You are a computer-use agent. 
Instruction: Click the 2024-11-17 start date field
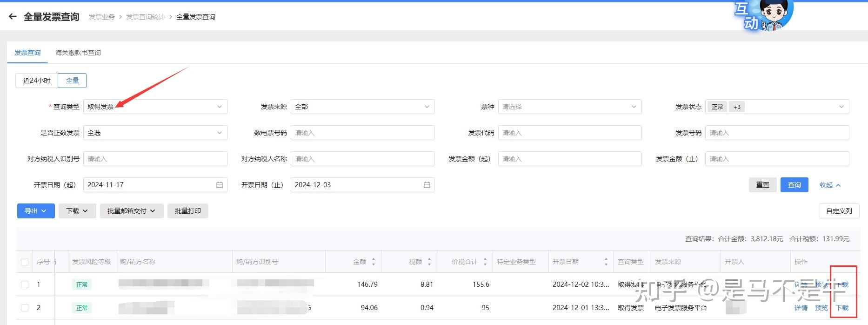[155, 185]
